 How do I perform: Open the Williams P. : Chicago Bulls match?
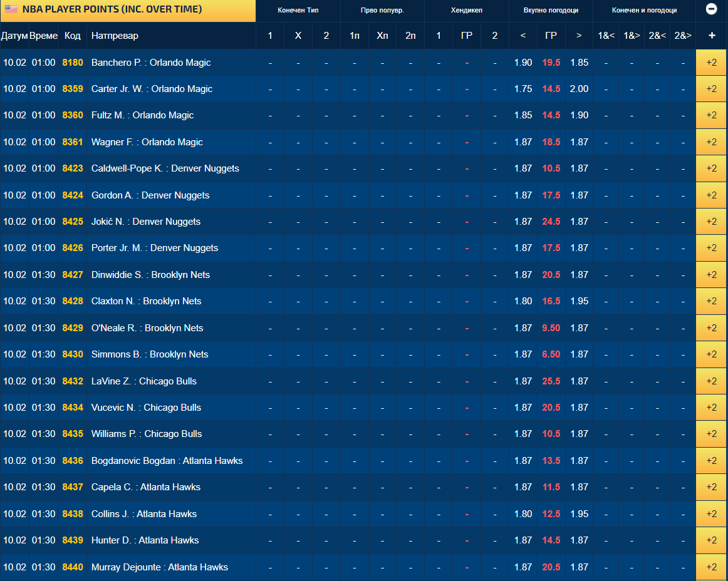click(146, 434)
